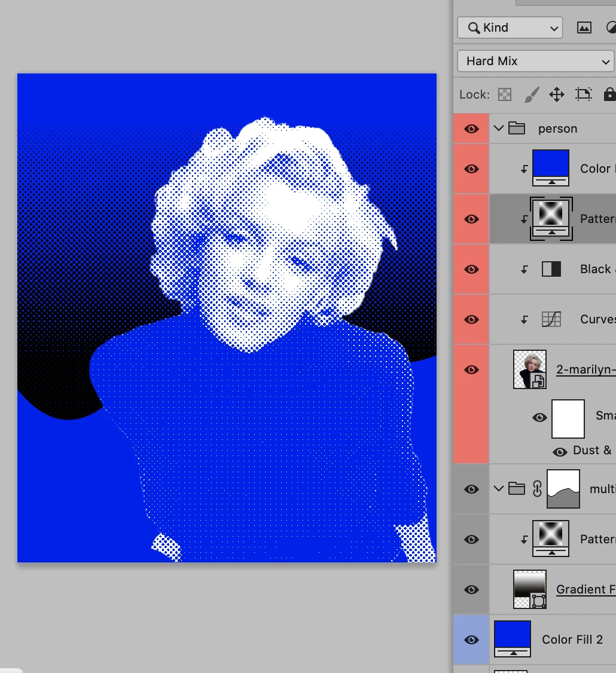Select the Dust & Scratches filter entry
Viewport: 616px width, 673px height.
[x=592, y=450]
